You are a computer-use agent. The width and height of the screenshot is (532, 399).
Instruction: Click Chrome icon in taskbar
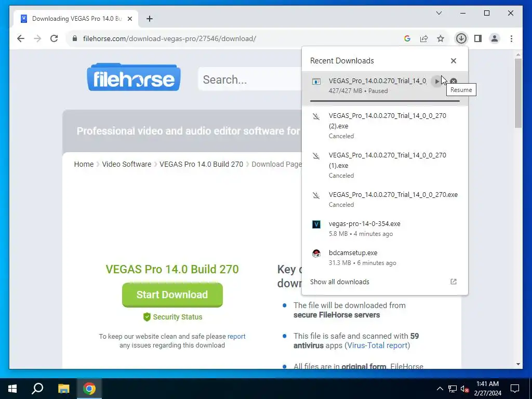point(89,389)
